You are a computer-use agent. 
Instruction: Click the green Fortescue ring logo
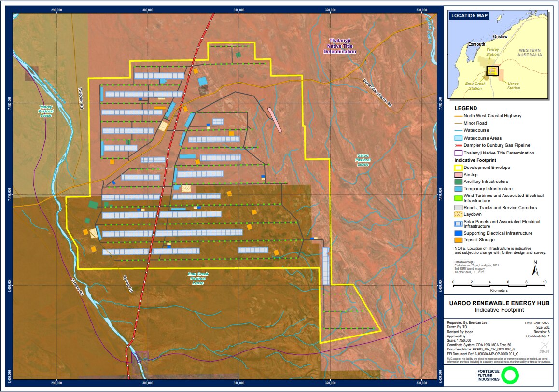click(509, 375)
